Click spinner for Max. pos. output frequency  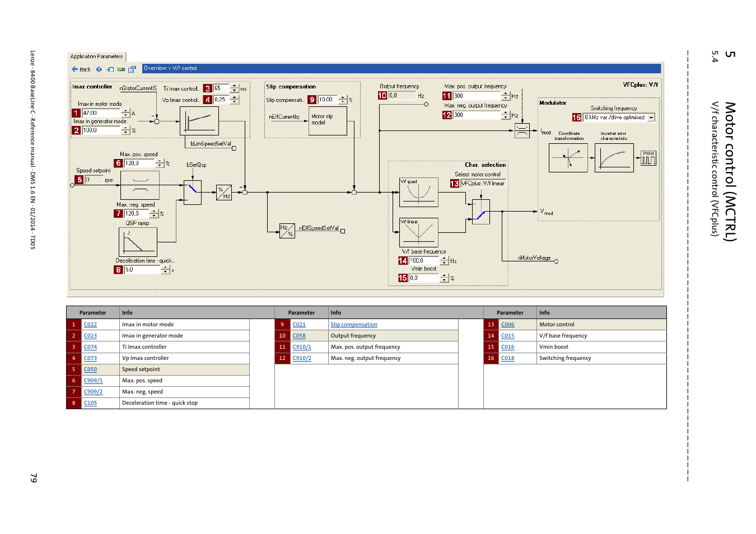pos(506,96)
